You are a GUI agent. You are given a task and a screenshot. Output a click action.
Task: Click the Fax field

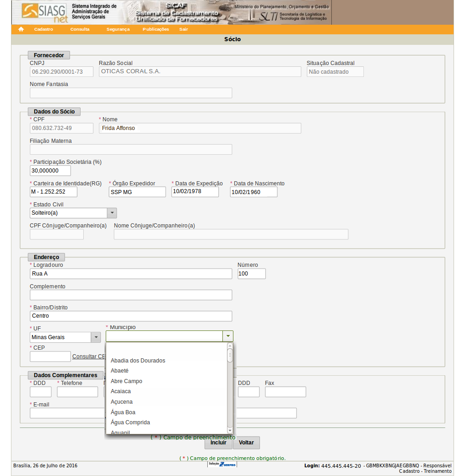pyautogui.click(x=285, y=392)
